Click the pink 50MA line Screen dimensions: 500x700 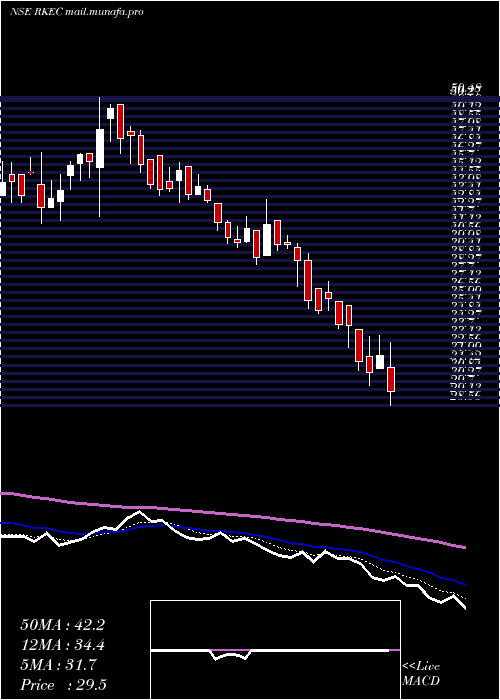pos(232,514)
